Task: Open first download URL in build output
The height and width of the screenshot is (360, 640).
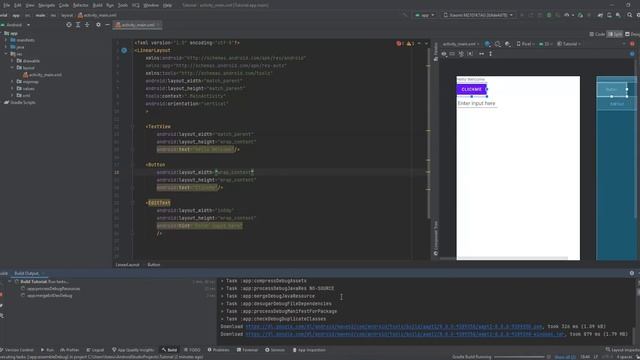Action: pos(393,327)
